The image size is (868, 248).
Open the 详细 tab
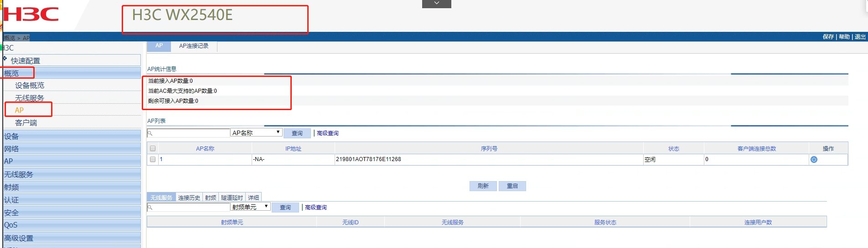(x=253, y=197)
